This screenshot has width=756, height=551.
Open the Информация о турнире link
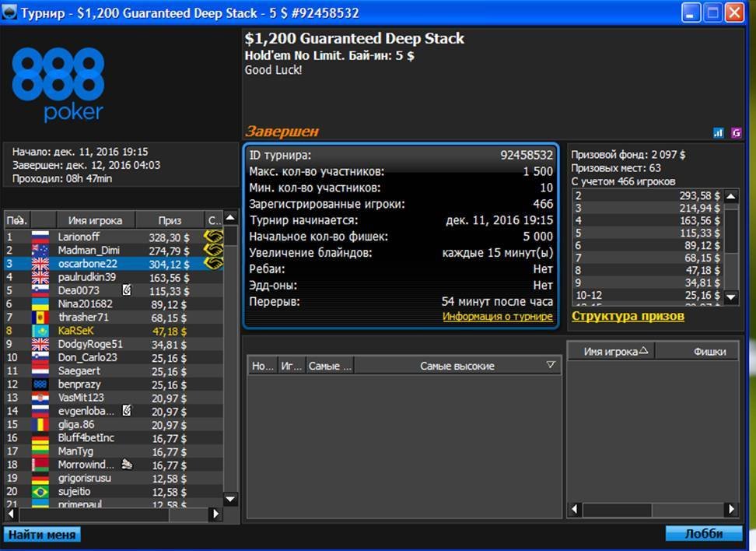498,317
